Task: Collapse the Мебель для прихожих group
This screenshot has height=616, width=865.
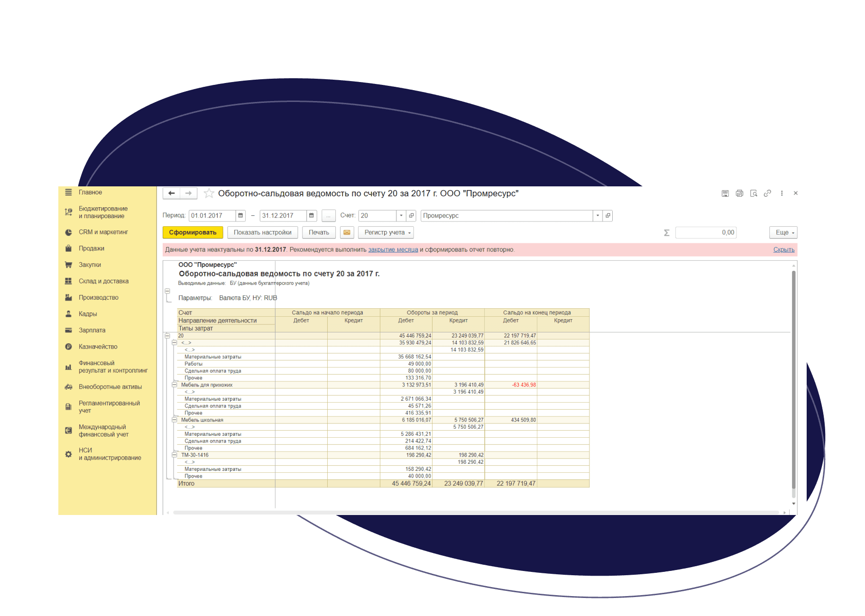Action: [x=175, y=385]
